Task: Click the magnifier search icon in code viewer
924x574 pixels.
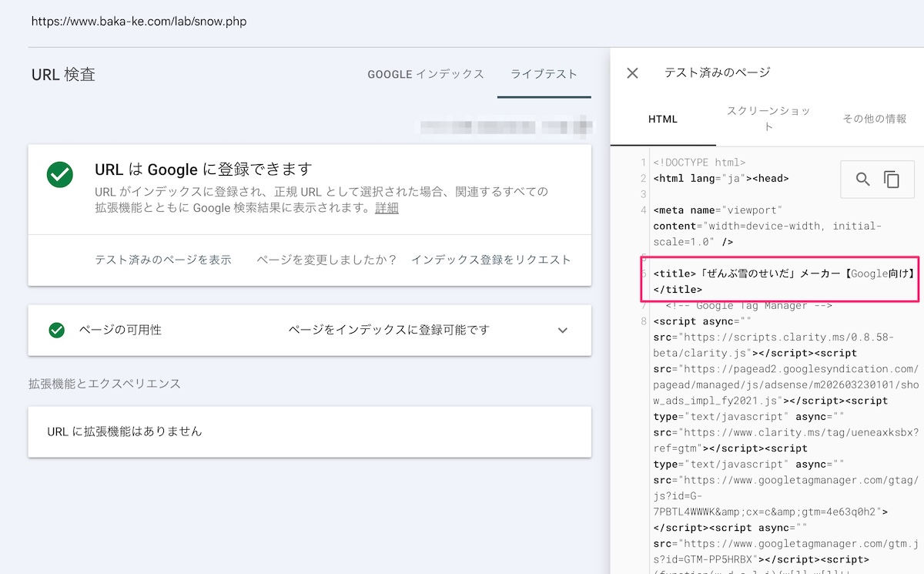Action: pos(863,179)
